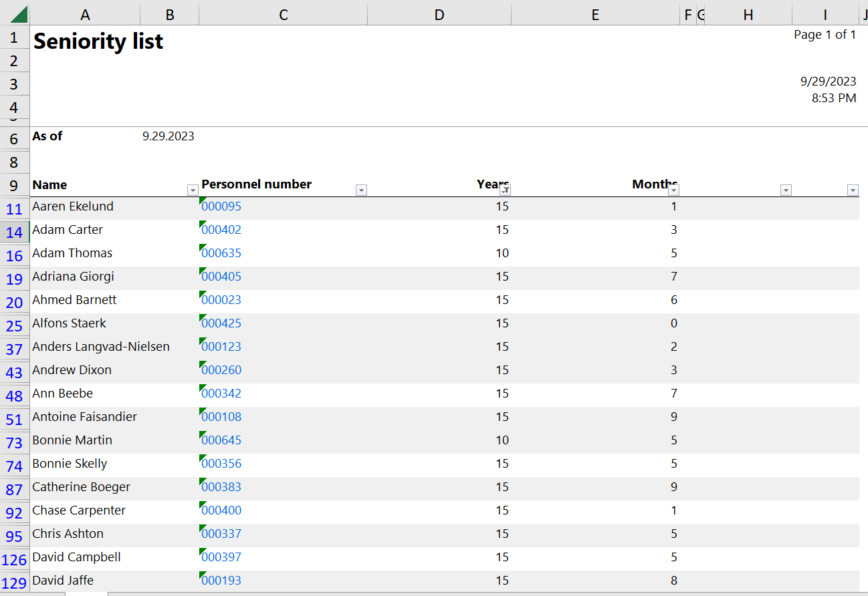
Task: Select the Seniority list title cell
Action: 98,41
